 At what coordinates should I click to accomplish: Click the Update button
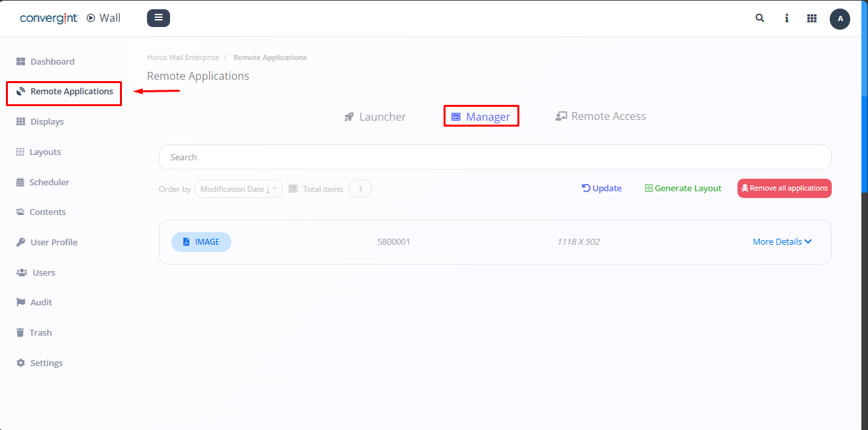click(x=601, y=188)
